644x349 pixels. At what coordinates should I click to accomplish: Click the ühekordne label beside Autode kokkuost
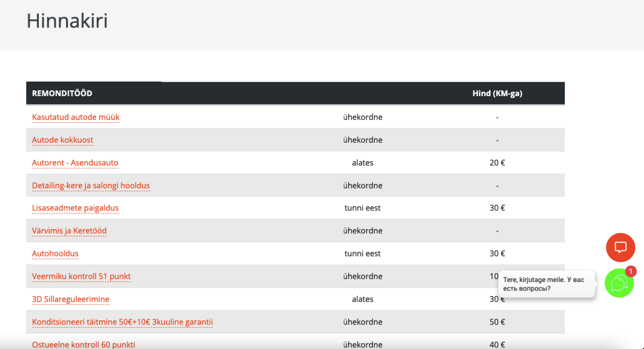tap(363, 140)
